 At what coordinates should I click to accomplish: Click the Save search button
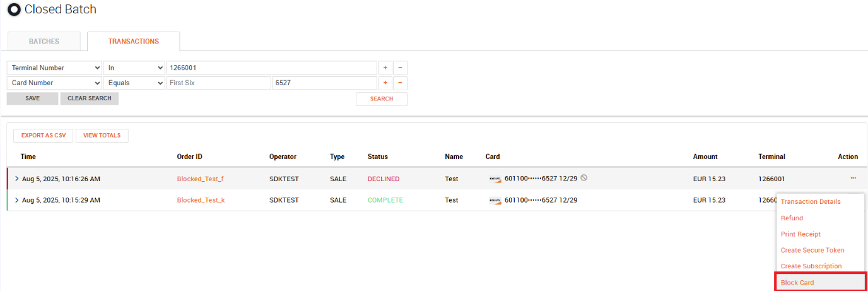(32, 98)
